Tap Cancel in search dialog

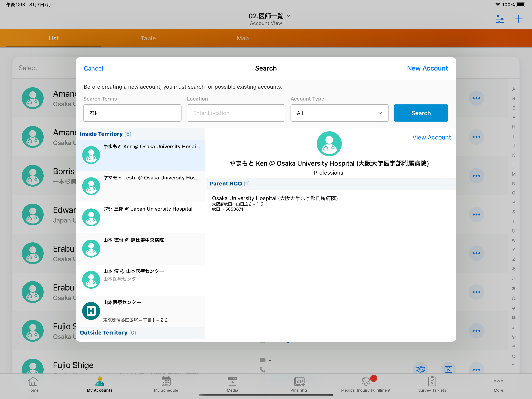93,68
